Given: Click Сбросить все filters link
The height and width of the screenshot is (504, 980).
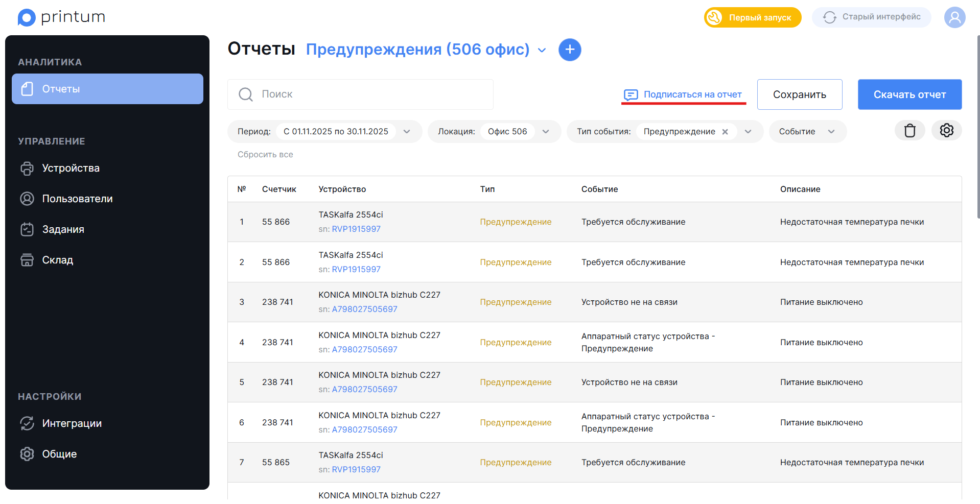Looking at the screenshot, I should [265, 155].
